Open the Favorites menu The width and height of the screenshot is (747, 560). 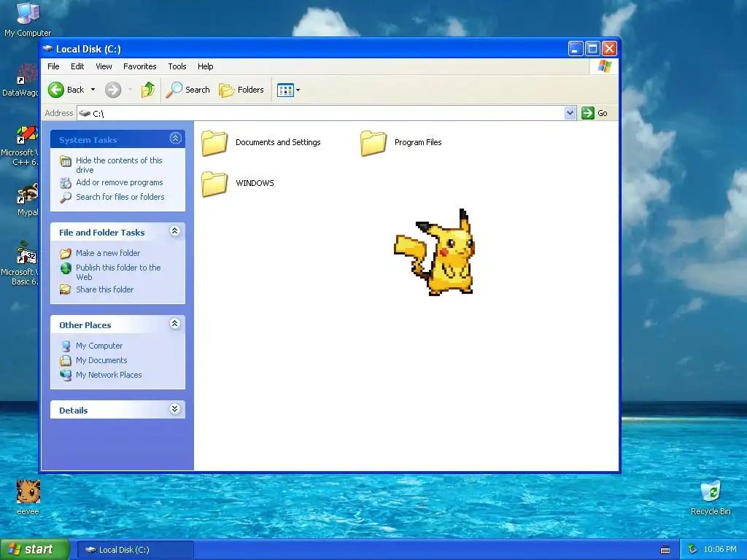(x=139, y=66)
